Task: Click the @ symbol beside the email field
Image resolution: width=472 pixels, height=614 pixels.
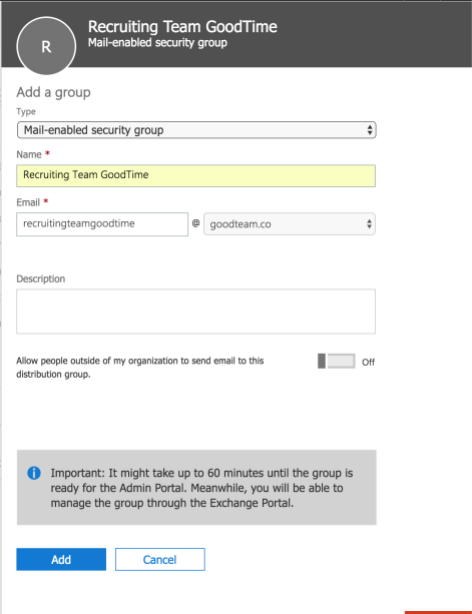Action: pyautogui.click(x=196, y=223)
